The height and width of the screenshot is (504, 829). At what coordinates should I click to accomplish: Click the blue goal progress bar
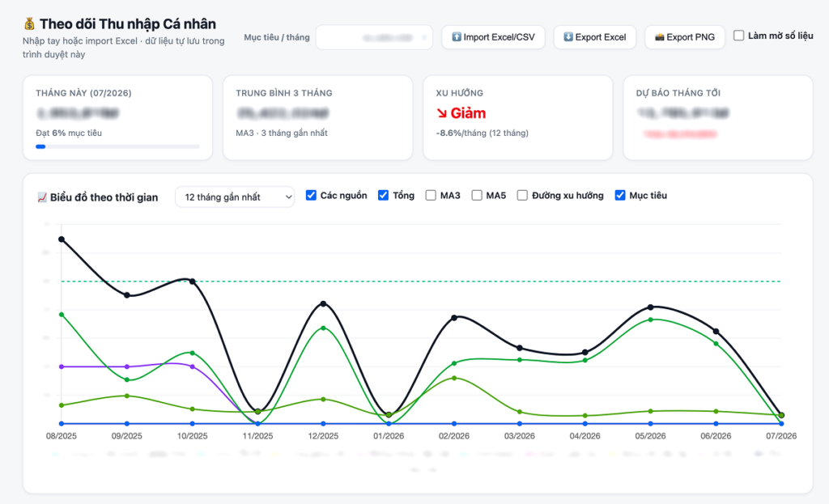(x=40, y=146)
